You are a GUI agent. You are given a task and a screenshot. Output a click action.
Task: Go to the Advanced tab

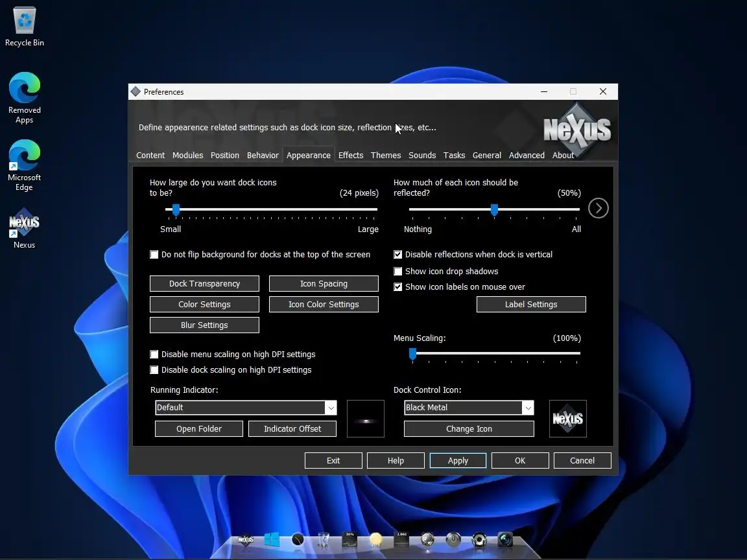tap(527, 156)
